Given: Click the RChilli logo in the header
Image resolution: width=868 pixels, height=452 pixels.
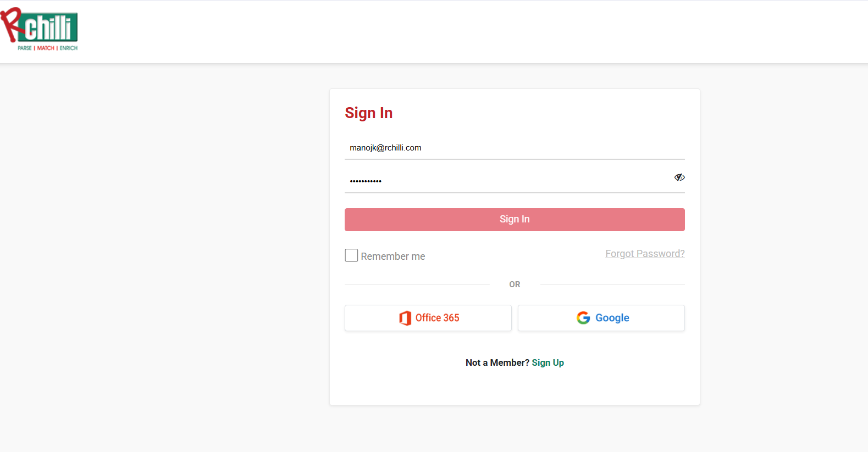Looking at the screenshot, I should point(39,29).
